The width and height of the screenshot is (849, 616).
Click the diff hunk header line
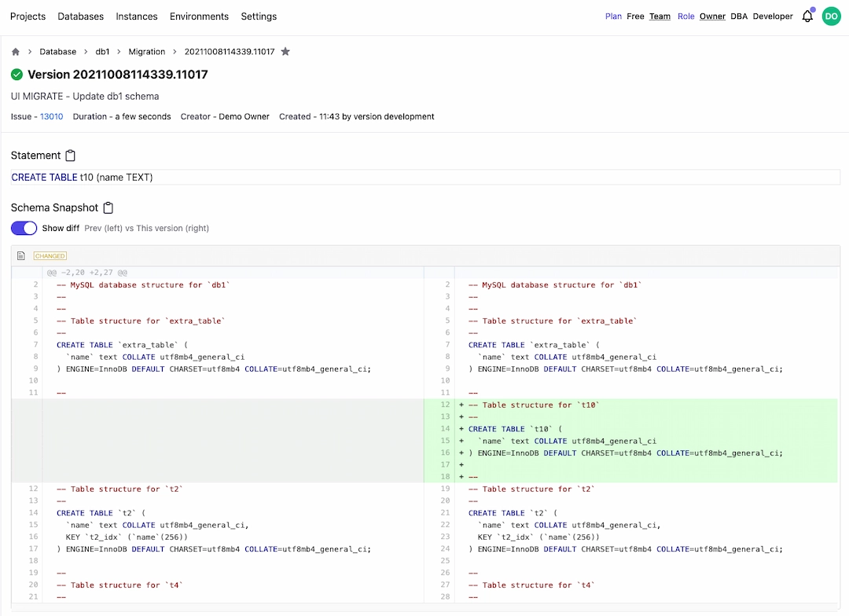(x=86, y=273)
